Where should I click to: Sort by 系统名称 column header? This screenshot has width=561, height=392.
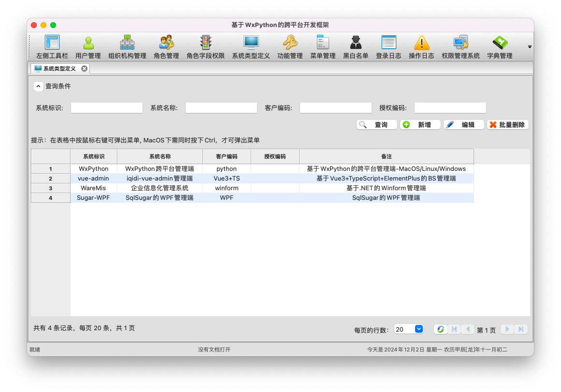click(x=160, y=156)
